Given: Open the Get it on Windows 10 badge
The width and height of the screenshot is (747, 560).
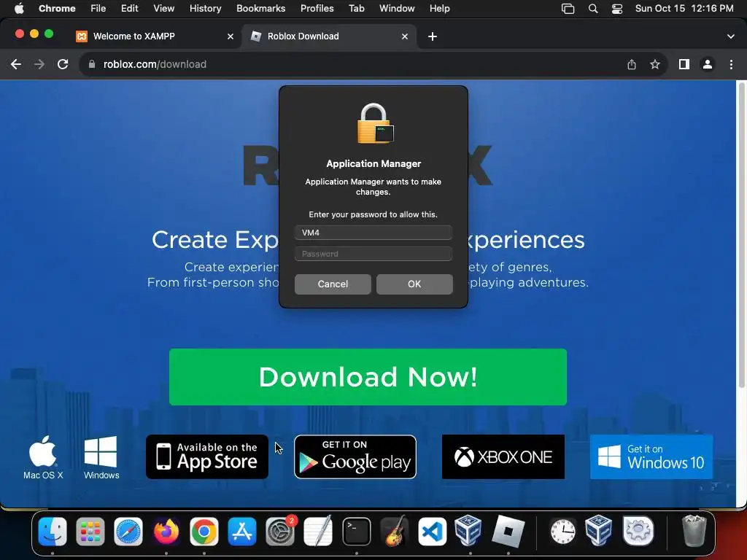Looking at the screenshot, I should (x=651, y=456).
